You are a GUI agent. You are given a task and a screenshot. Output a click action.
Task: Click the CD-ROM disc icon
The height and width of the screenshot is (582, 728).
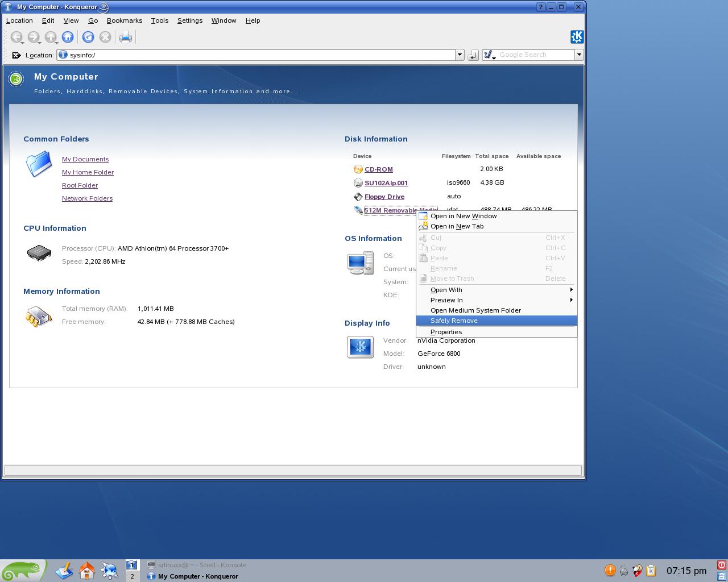[x=358, y=169]
